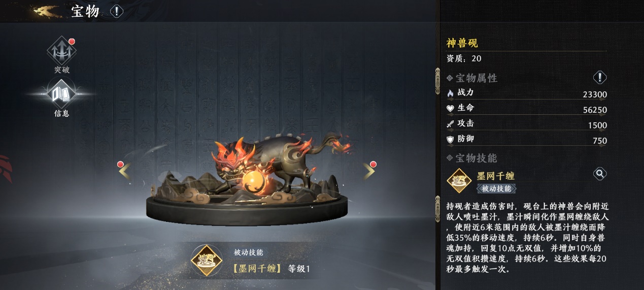The height and width of the screenshot is (290, 644).
Task: Click the exclamation icon beside 宝物属性
Action: click(600, 78)
